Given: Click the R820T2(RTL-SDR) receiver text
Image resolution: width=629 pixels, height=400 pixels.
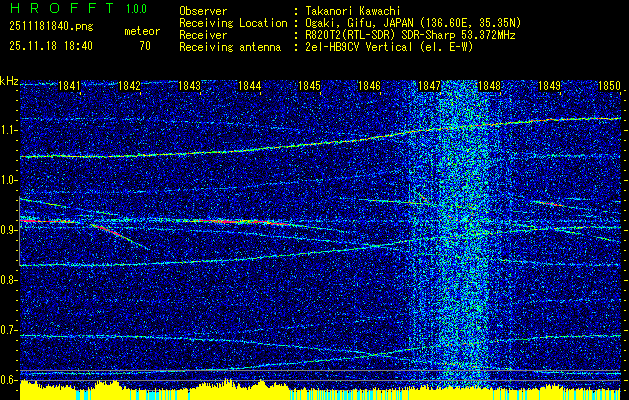Looking at the screenshot, I should [x=410, y=35].
